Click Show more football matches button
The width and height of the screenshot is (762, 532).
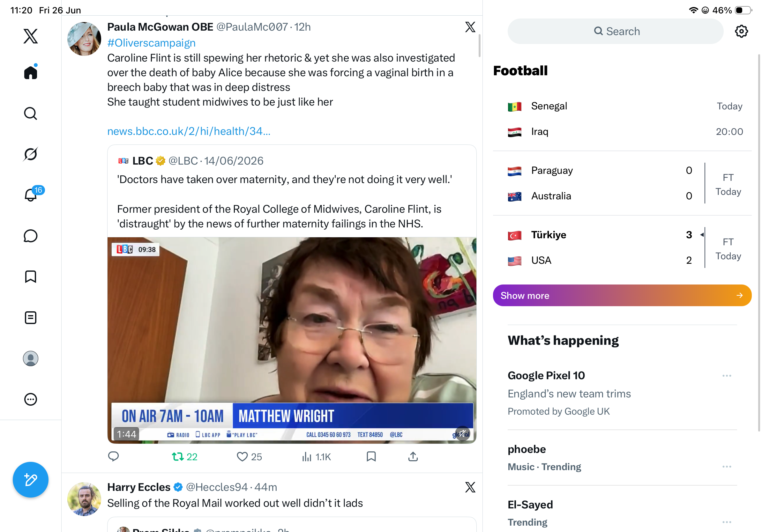[x=622, y=295]
